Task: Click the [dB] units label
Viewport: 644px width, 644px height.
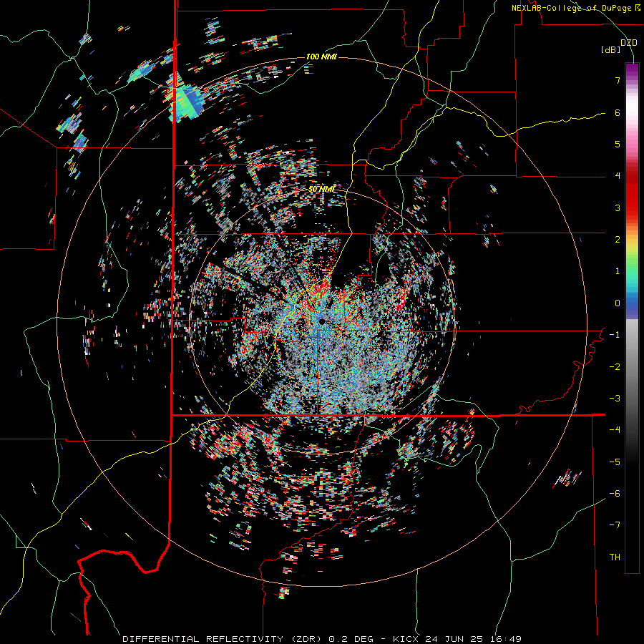Action: 611,49
